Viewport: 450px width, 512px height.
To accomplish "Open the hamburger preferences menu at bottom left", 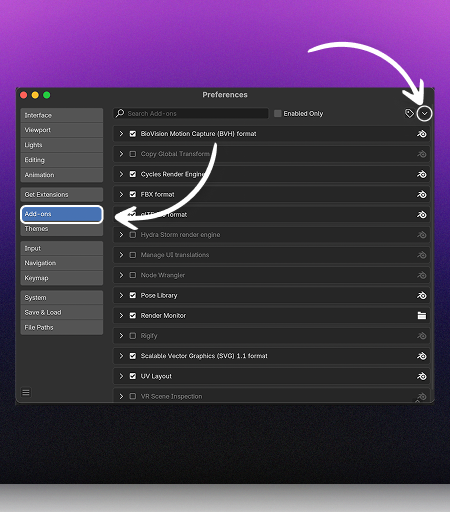I will [x=26, y=392].
